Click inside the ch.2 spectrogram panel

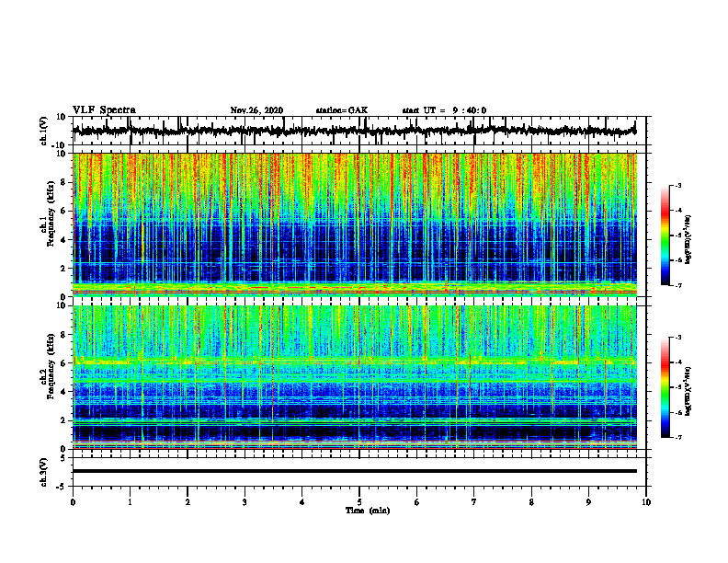tap(354, 377)
